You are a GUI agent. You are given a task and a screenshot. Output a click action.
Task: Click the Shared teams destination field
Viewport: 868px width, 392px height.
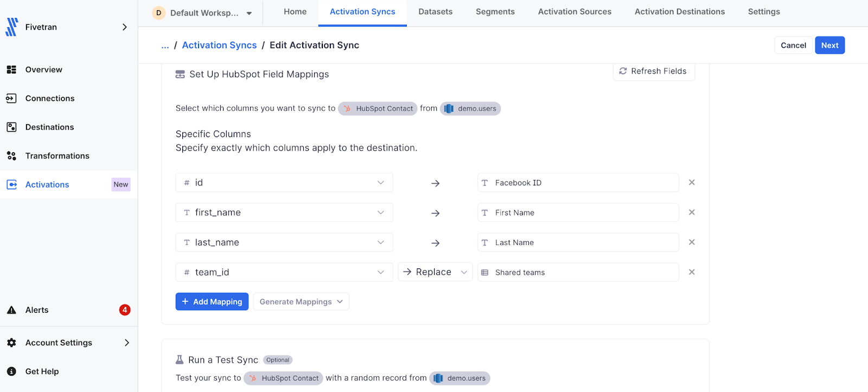(578, 272)
